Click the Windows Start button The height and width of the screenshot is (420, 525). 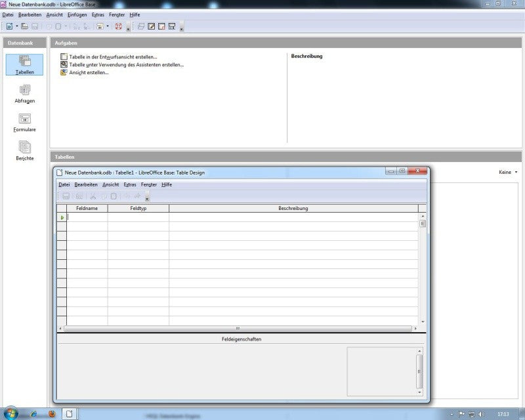[10, 413]
